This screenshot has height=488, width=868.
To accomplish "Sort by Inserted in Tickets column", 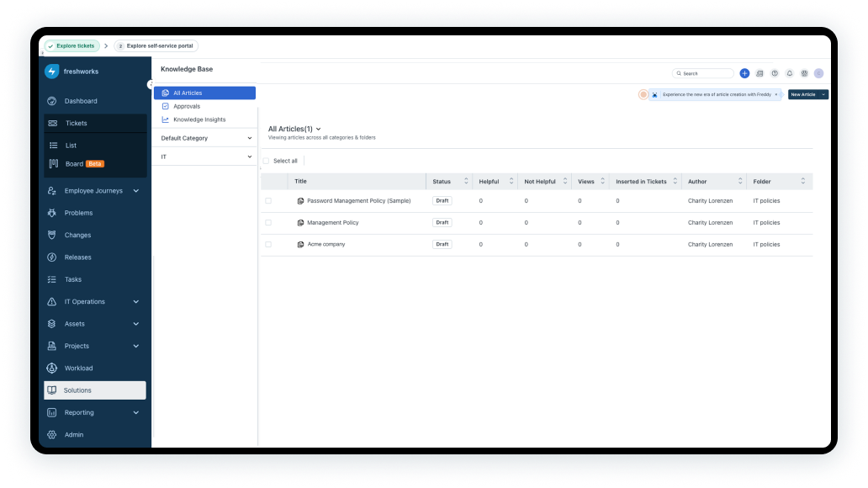I will coord(675,181).
